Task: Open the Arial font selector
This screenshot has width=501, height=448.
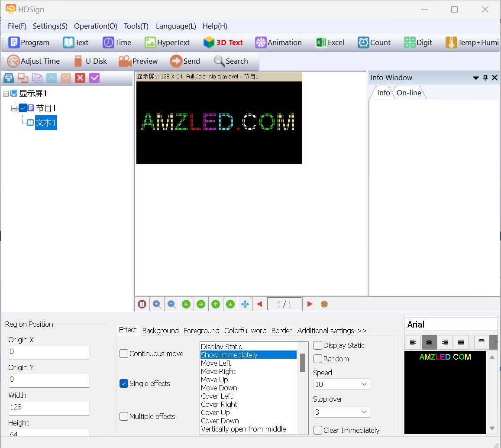Action: click(451, 324)
